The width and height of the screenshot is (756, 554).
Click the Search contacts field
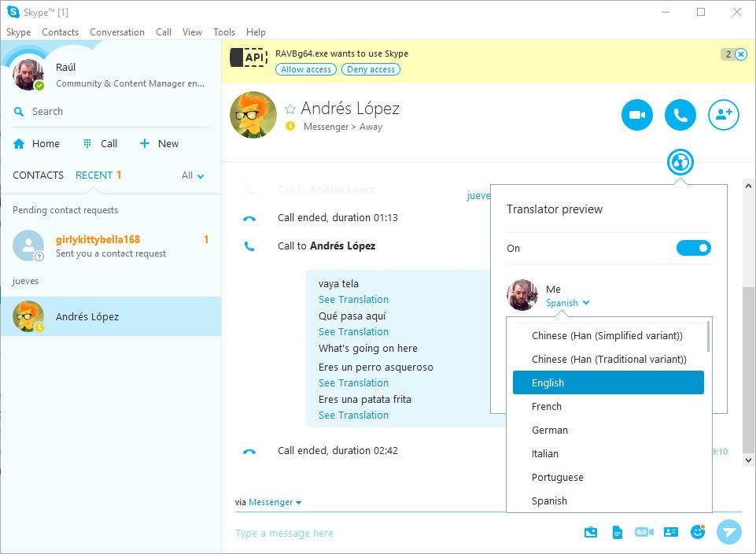[x=112, y=112]
